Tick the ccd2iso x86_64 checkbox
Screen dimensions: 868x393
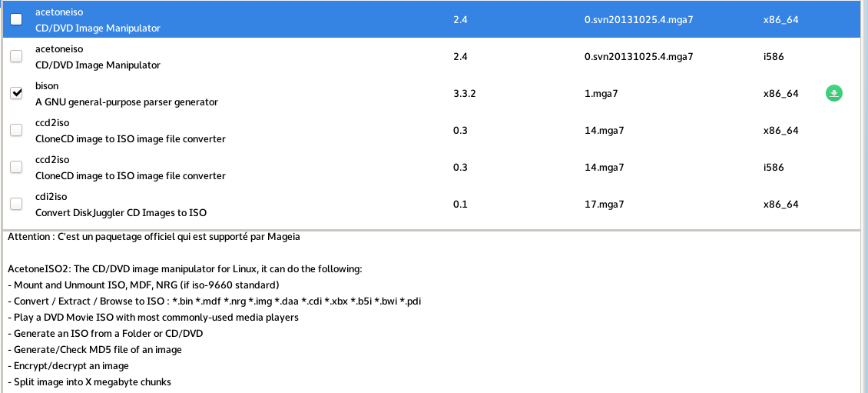[x=17, y=130]
